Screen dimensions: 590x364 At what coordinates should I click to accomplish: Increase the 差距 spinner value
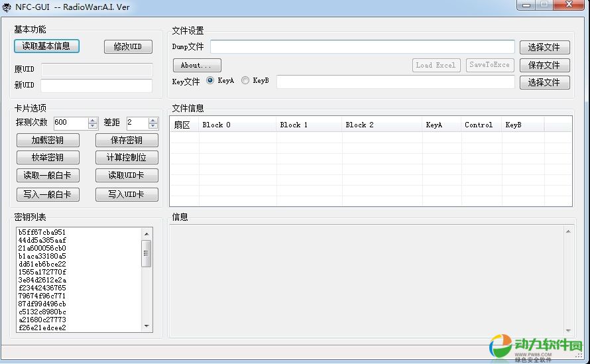153,120
